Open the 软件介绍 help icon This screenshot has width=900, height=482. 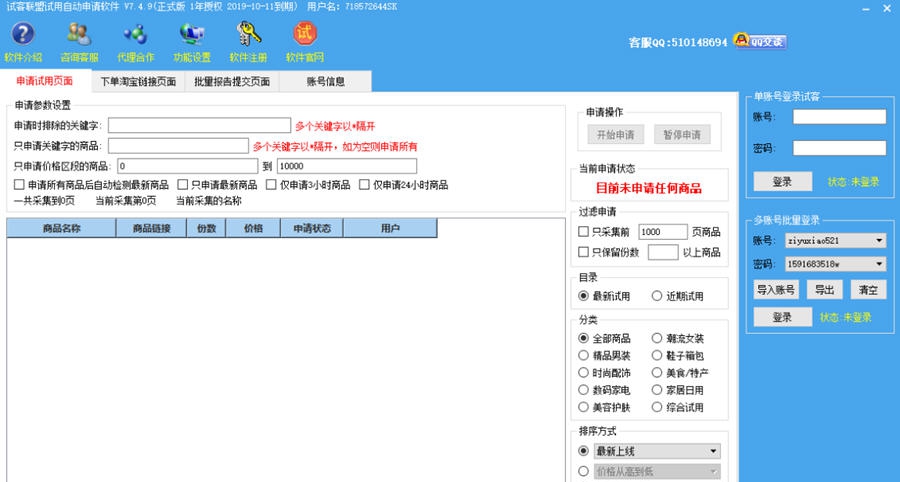pyautogui.click(x=23, y=34)
